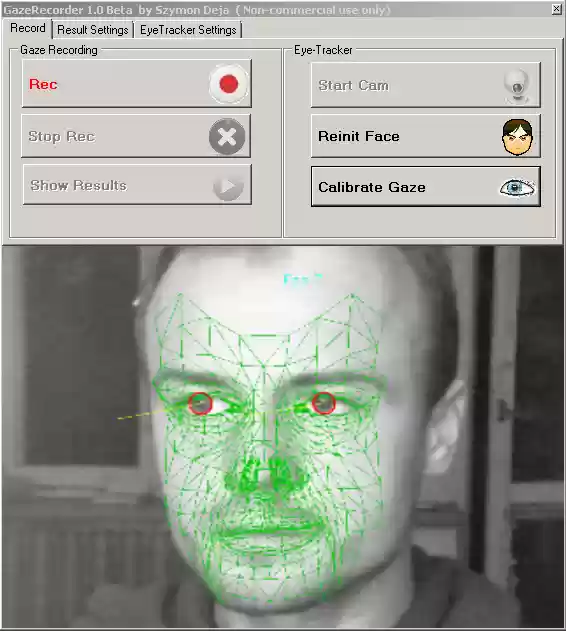Open the EyeTracker Settings tab
The height and width of the screenshot is (631, 566).
click(188, 30)
